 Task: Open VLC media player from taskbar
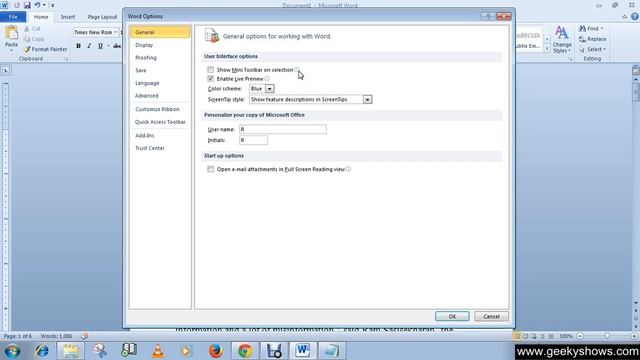(x=158, y=351)
